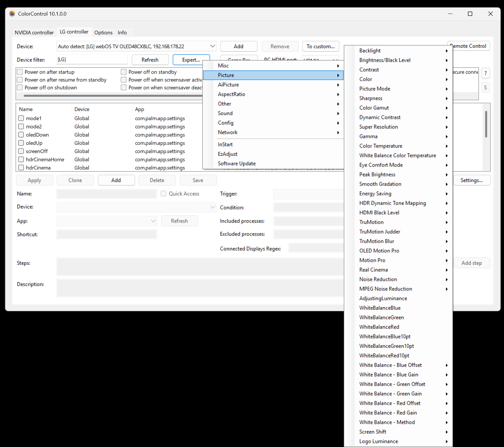Image resolution: width=504 pixels, height=447 pixels.
Task: Click the Expert... button
Action: tap(191, 60)
